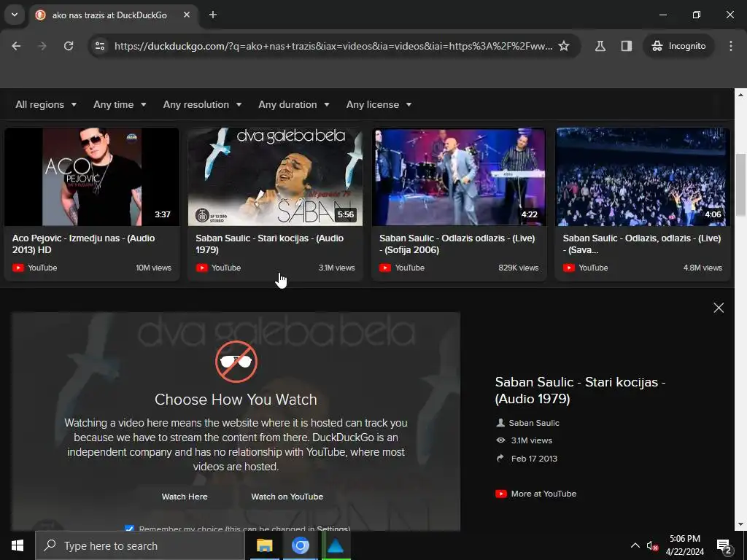747x560 pixels.
Task: Open Odlazis, odlazis (Sava...) video thumbnail
Action: [643, 176]
